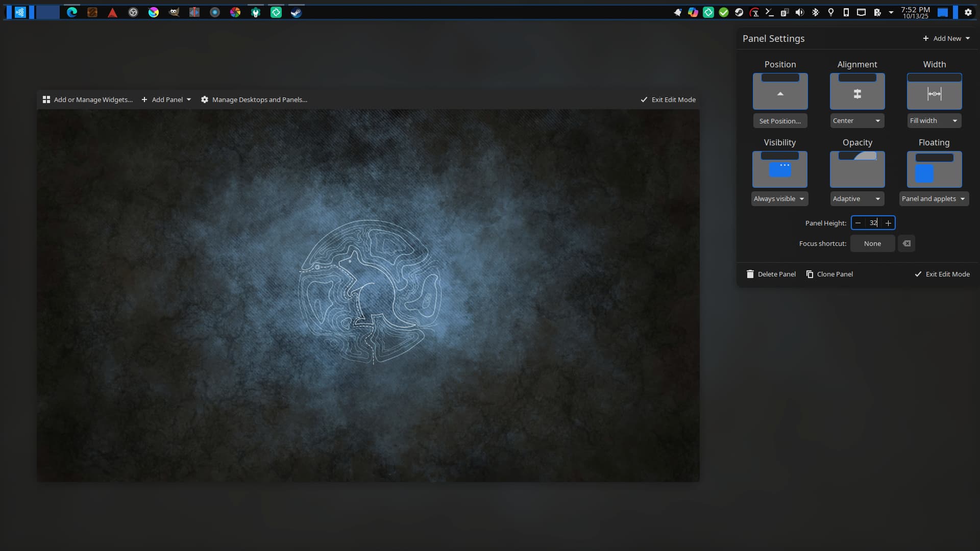Viewport: 980px width, 551px height.
Task: Open the clipboard tray icon
Action: (785, 12)
